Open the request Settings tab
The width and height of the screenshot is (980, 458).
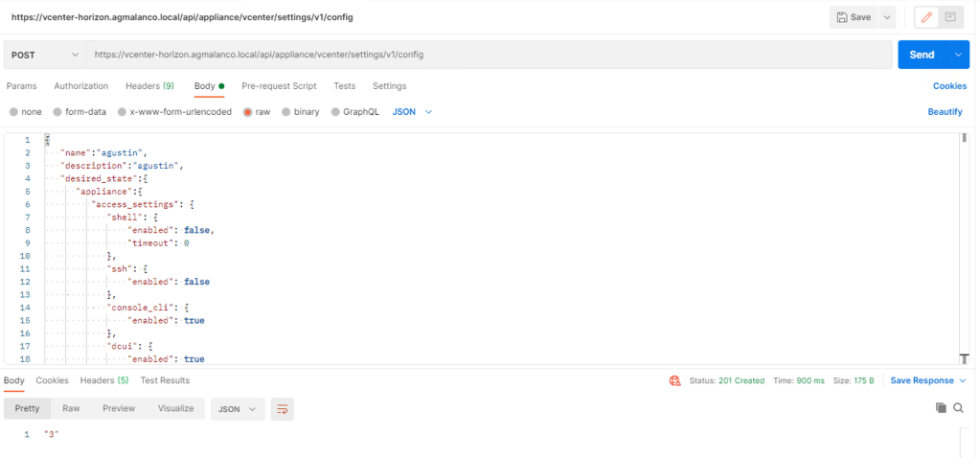tap(389, 86)
